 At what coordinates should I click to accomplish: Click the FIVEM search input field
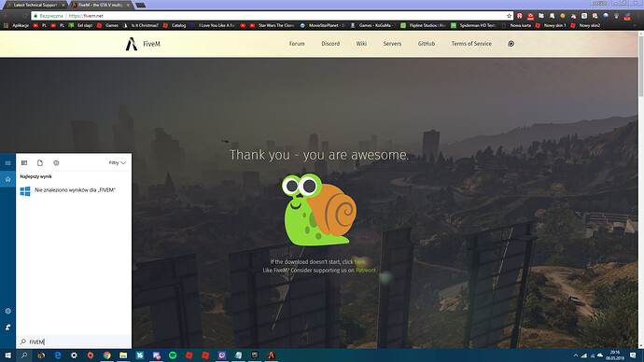tap(74, 341)
